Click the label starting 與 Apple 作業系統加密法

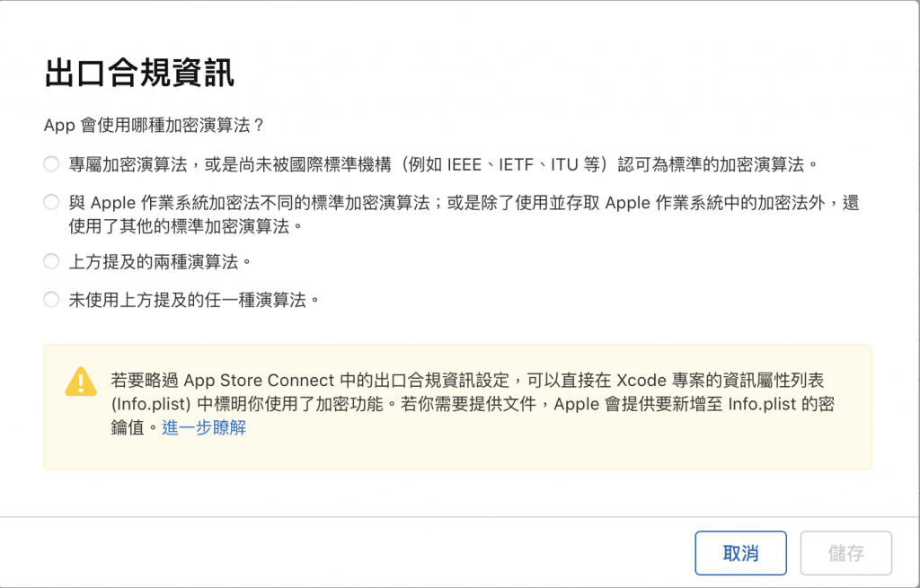pos(464,215)
